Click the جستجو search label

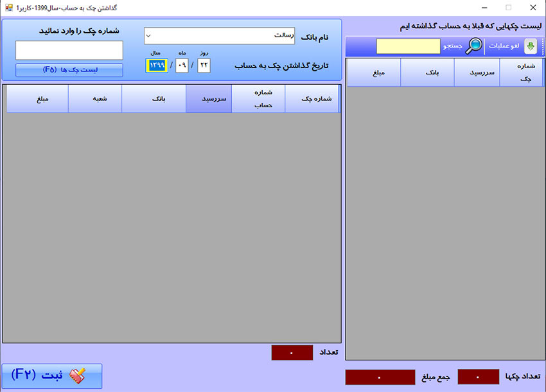452,46
